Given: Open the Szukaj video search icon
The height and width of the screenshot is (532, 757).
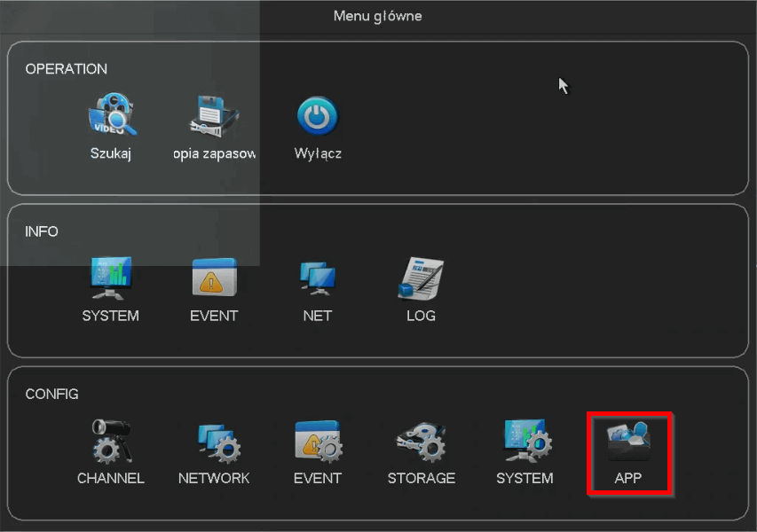Looking at the screenshot, I should tap(111, 115).
